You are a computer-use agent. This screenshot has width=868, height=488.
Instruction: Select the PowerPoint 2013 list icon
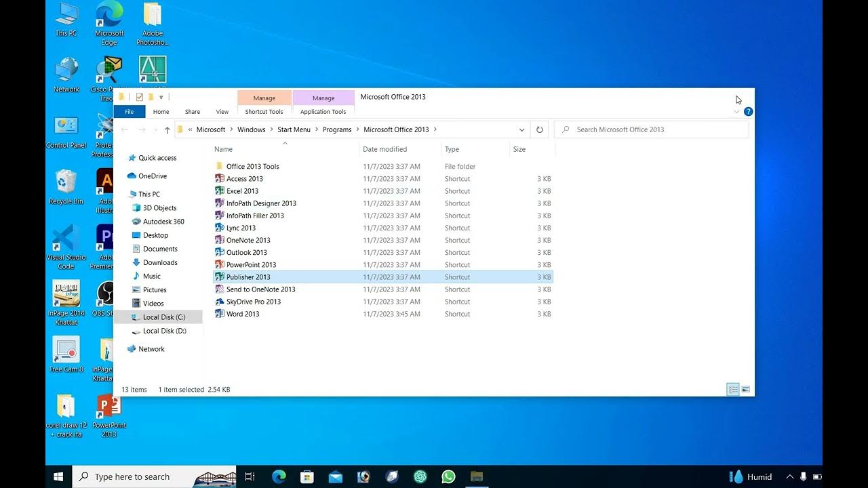tap(219, 264)
